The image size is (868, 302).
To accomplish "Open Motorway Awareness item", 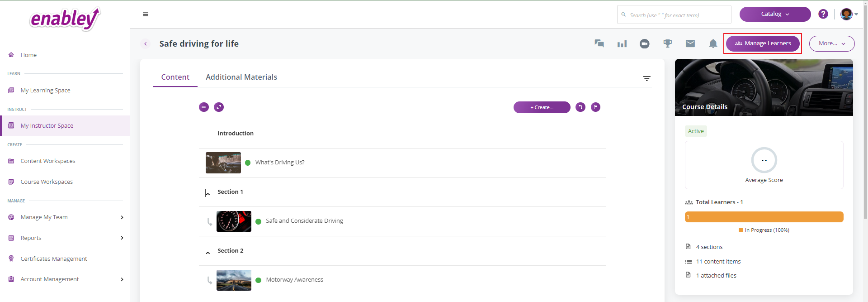I will point(295,280).
